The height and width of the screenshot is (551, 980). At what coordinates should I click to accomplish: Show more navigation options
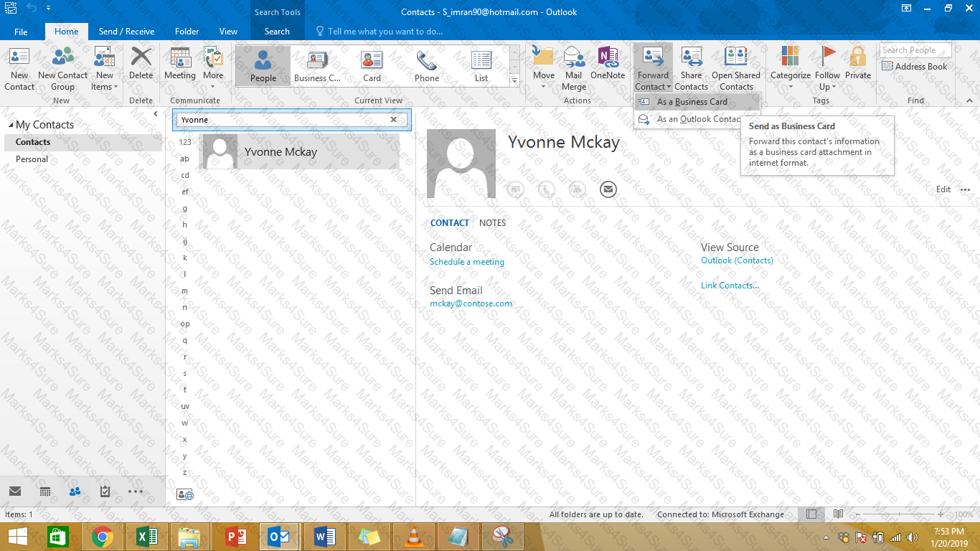(x=136, y=491)
